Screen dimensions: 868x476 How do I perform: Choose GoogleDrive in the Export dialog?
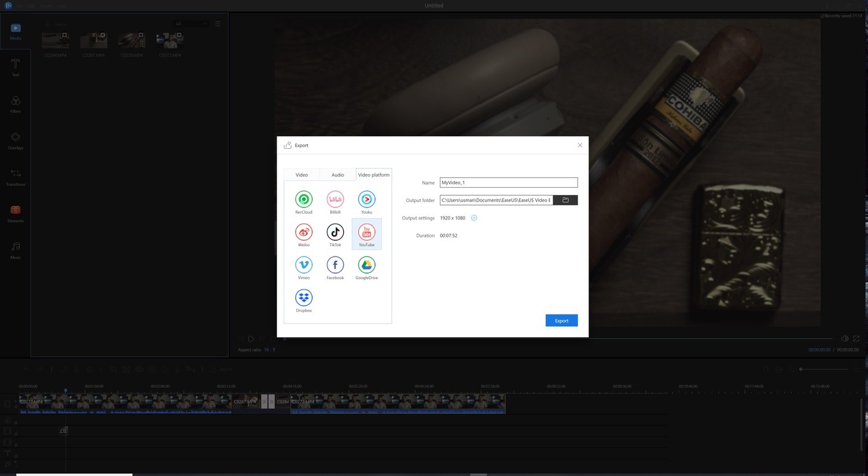(x=366, y=265)
